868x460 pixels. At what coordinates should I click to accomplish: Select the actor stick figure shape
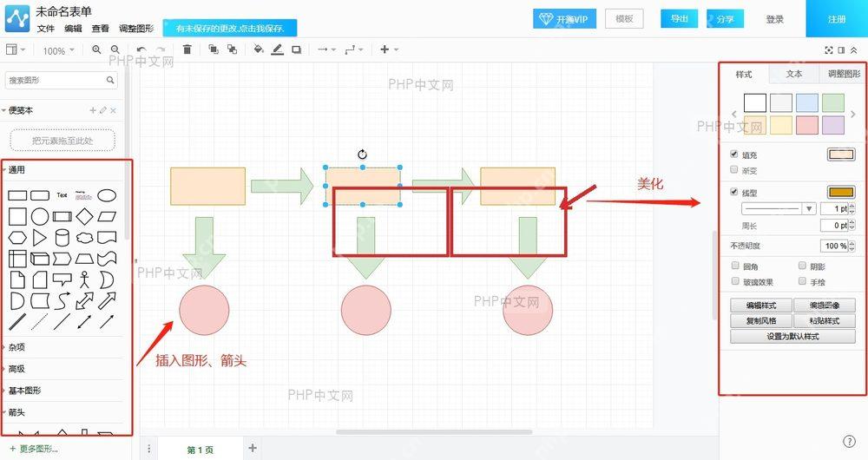pyautogui.click(x=84, y=279)
